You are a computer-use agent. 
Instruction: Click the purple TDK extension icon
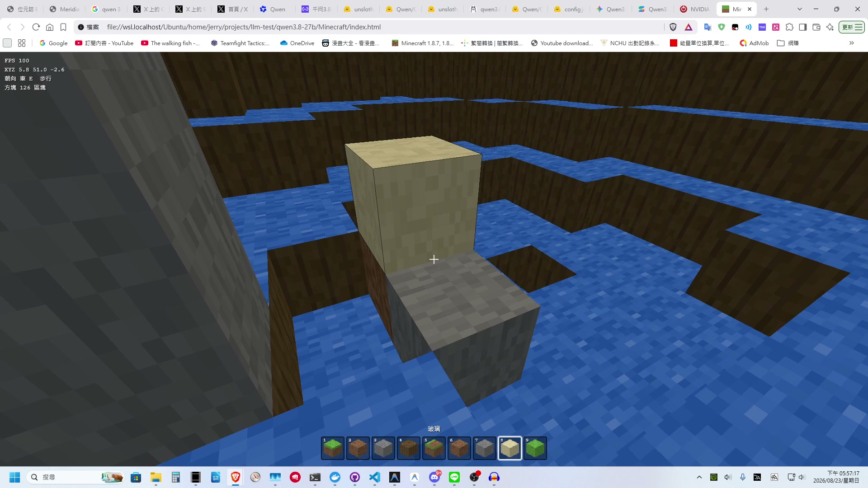tap(762, 27)
